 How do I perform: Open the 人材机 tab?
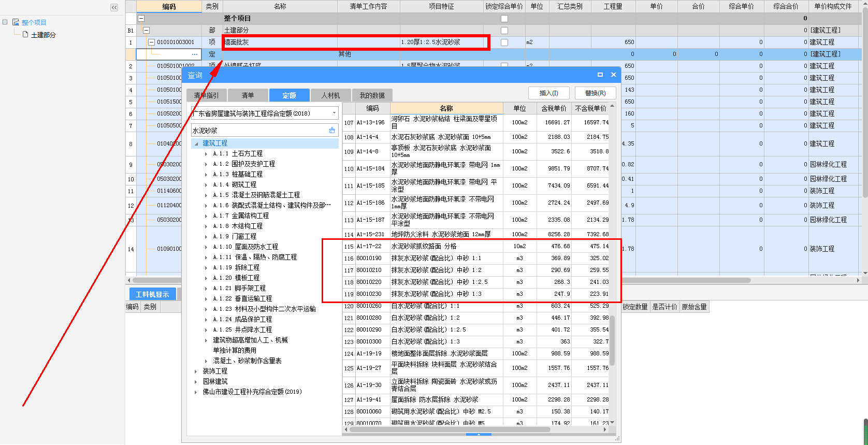pyautogui.click(x=330, y=95)
